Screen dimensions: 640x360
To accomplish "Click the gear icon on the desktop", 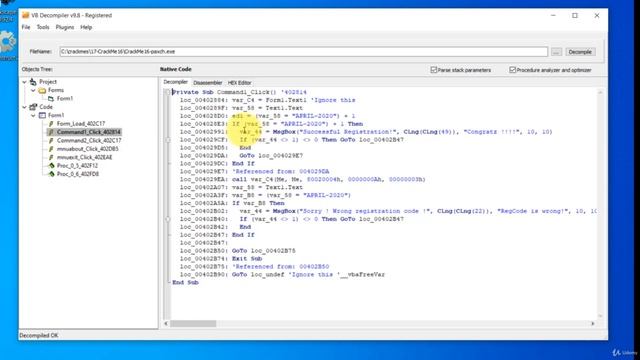I will click(7, 42).
